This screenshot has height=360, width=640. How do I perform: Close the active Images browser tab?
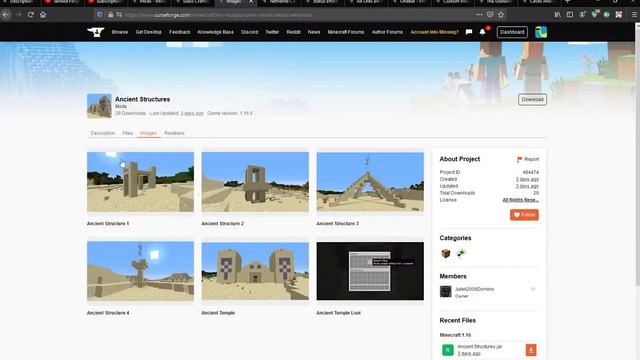click(251, 2)
